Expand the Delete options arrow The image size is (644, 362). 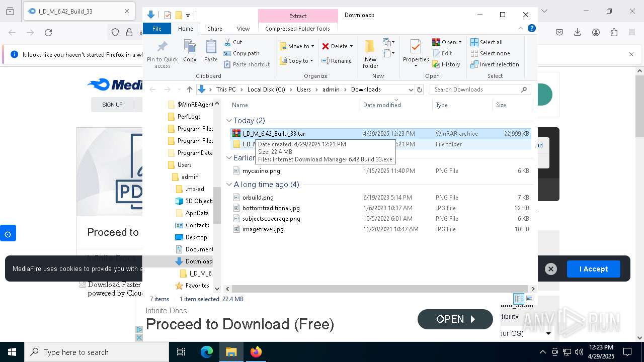[x=351, y=46]
